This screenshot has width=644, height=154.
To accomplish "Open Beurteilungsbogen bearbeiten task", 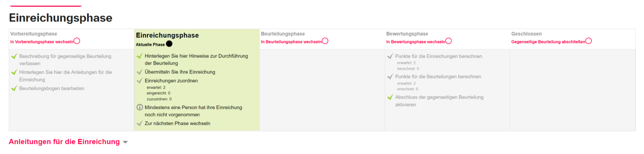I will point(52,88).
